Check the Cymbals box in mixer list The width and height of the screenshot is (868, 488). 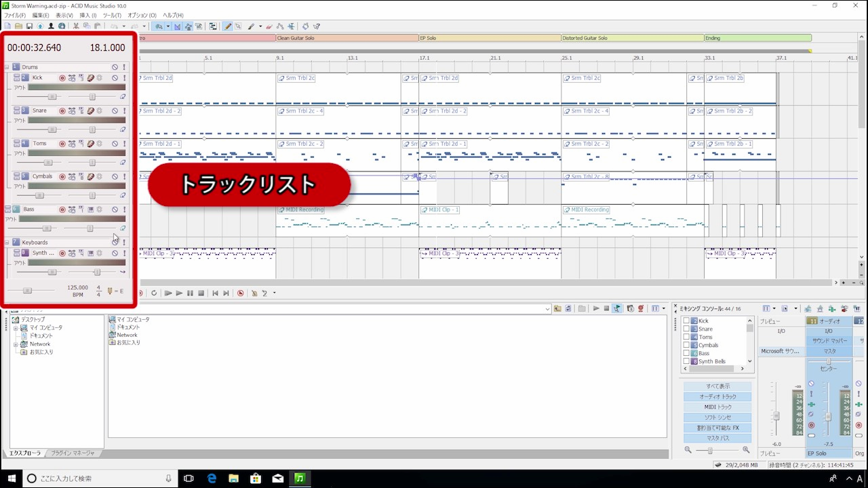(x=686, y=345)
